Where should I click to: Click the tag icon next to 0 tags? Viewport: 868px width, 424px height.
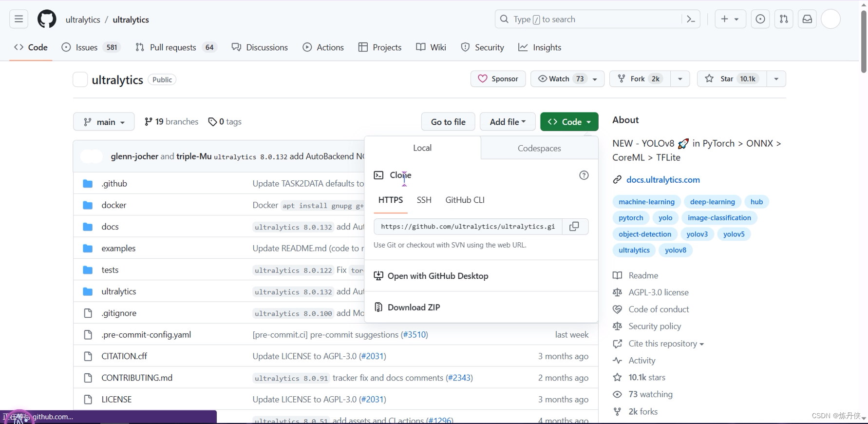[212, 122]
